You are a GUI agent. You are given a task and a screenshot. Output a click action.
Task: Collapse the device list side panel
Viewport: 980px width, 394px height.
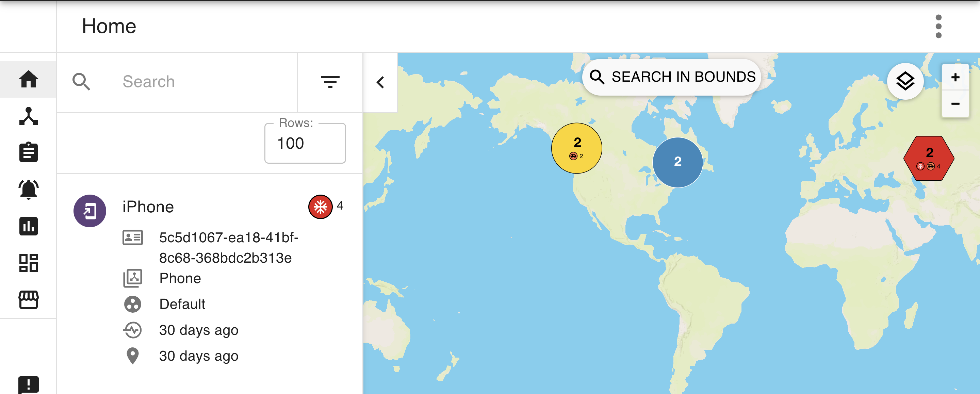tap(380, 83)
